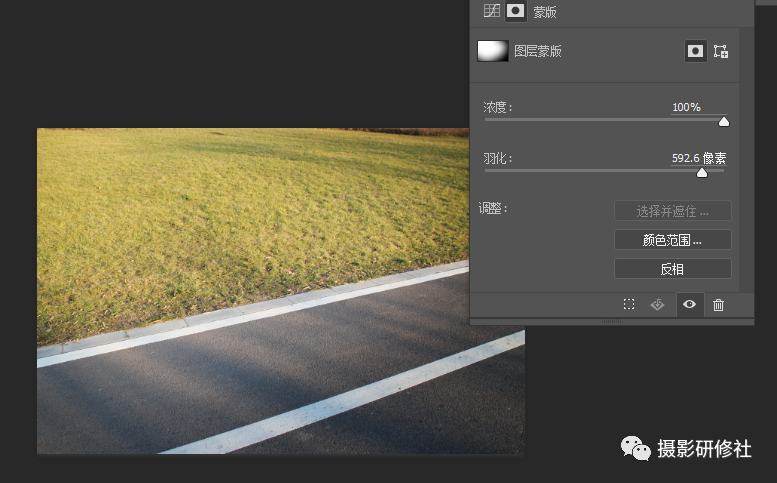Click the 图层蒙版 mask thumbnail

493,51
